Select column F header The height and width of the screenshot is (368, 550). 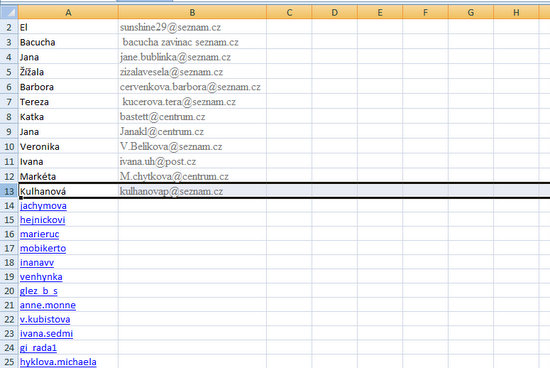(425, 12)
